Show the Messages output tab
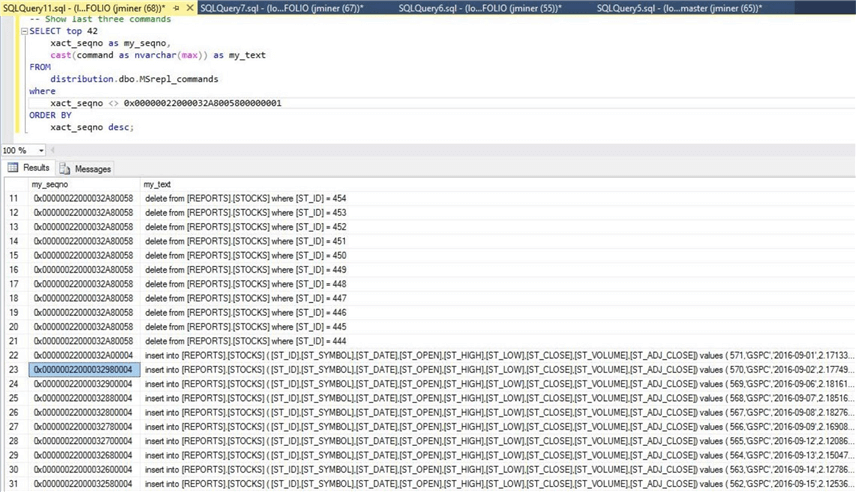 click(x=92, y=169)
